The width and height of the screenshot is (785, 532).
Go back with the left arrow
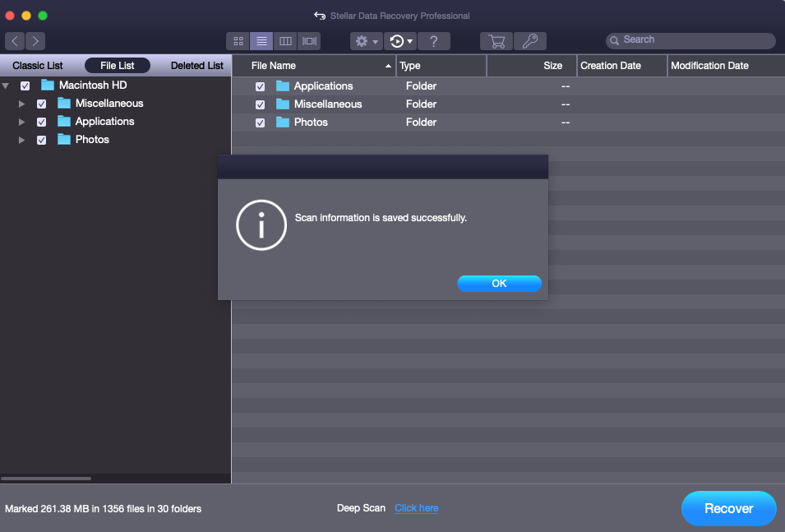pyautogui.click(x=15, y=41)
